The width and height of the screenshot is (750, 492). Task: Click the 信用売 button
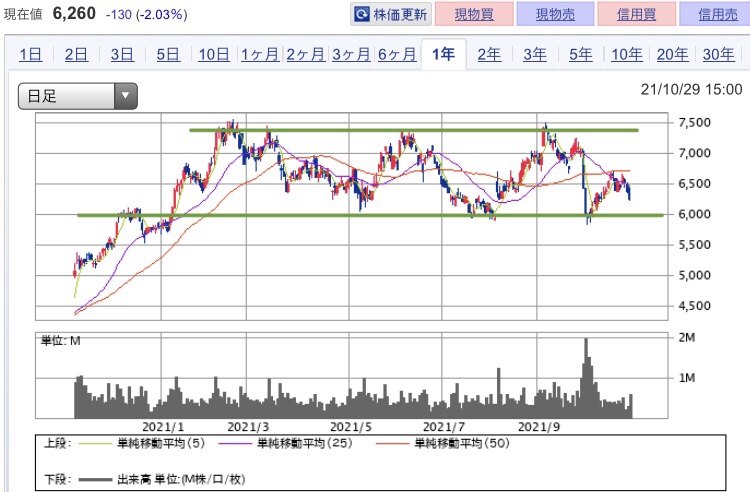click(717, 14)
